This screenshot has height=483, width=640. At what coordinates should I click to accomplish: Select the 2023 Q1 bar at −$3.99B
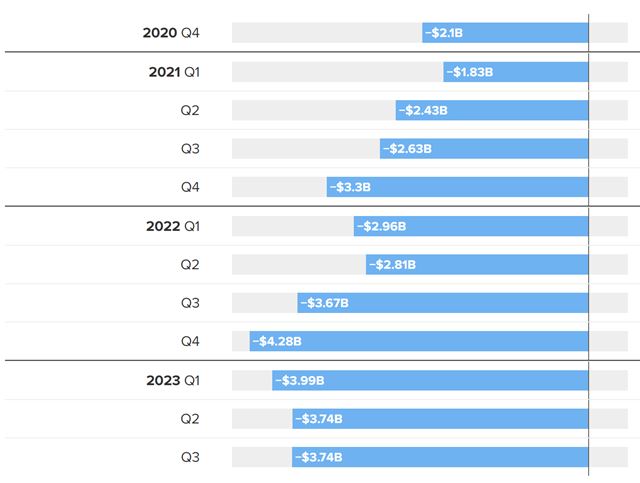pos(430,380)
